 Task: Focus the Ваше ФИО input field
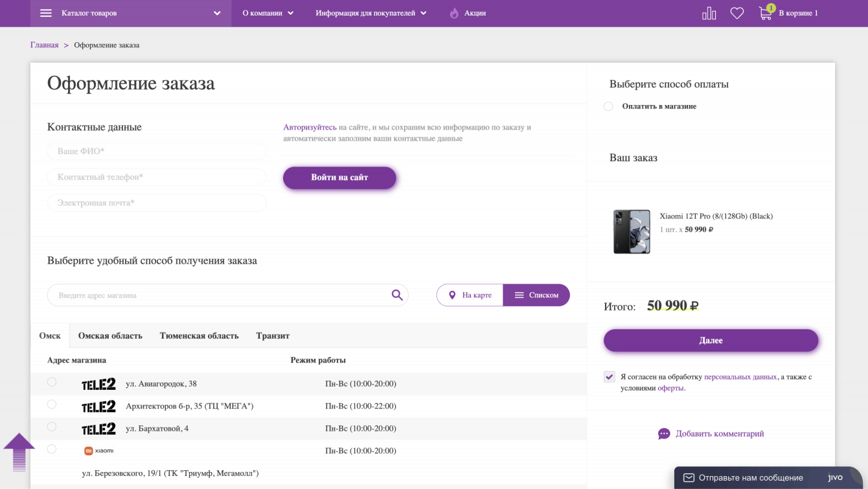[157, 152]
